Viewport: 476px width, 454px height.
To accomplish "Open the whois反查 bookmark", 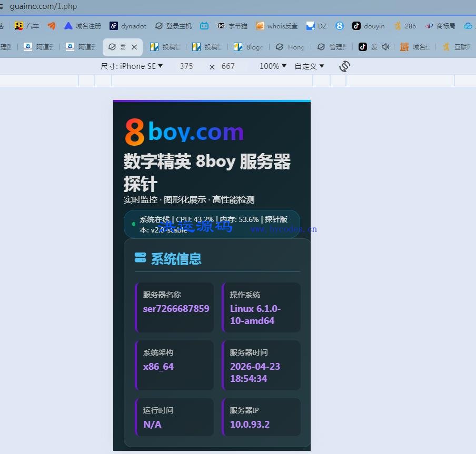I will click(x=276, y=26).
